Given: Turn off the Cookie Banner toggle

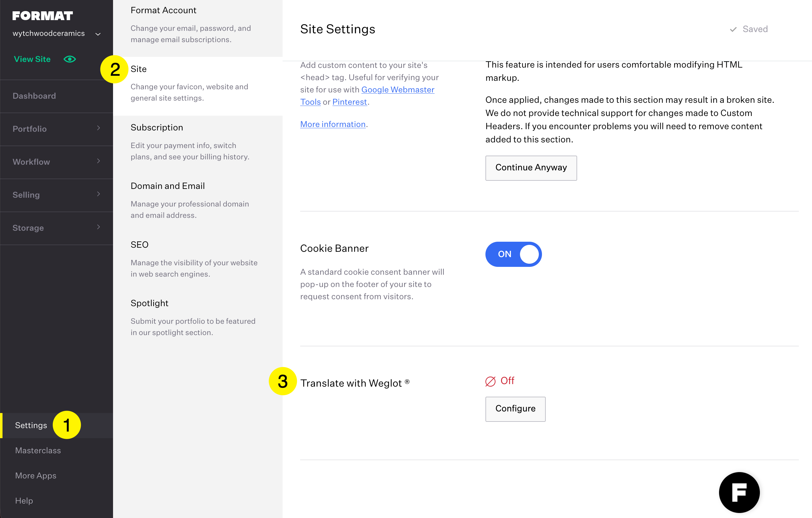Looking at the screenshot, I should pyautogui.click(x=513, y=254).
